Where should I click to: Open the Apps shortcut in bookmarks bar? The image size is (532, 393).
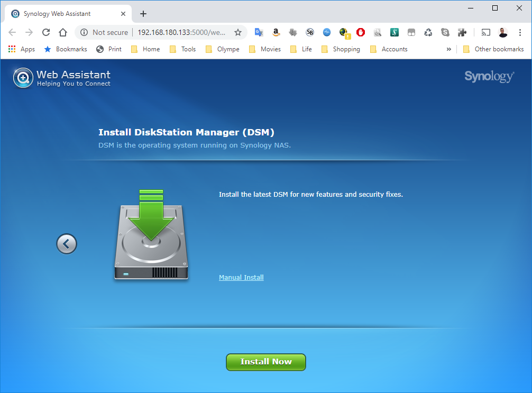(21, 49)
